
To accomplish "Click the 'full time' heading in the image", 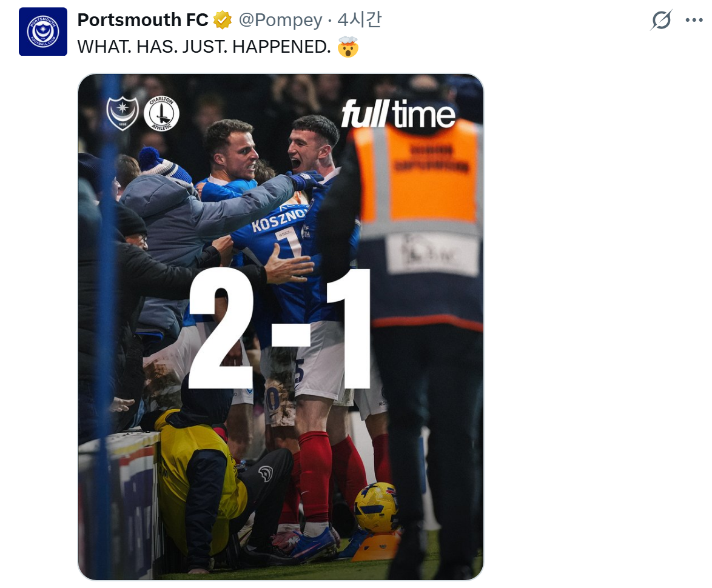I will pyautogui.click(x=398, y=114).
